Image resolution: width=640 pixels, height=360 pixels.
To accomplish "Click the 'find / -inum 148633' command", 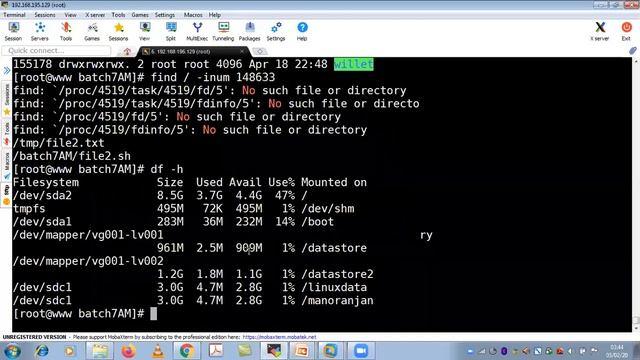I will pos(213,77).
